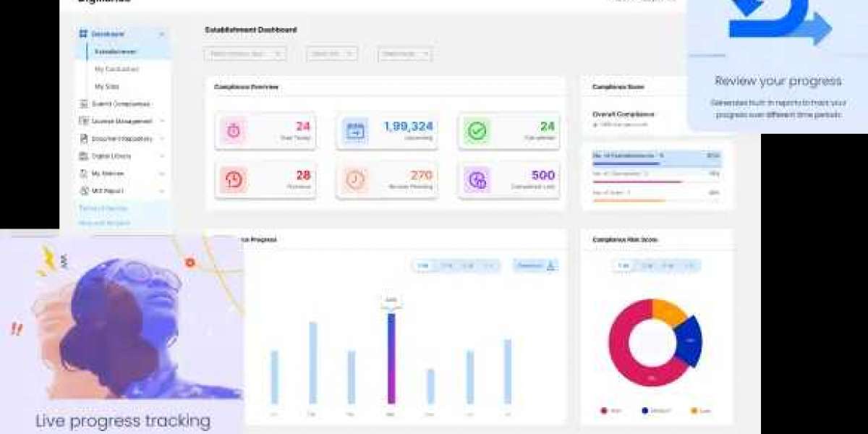Click the blue segment of the donut chart

click(x=689, y=340)
